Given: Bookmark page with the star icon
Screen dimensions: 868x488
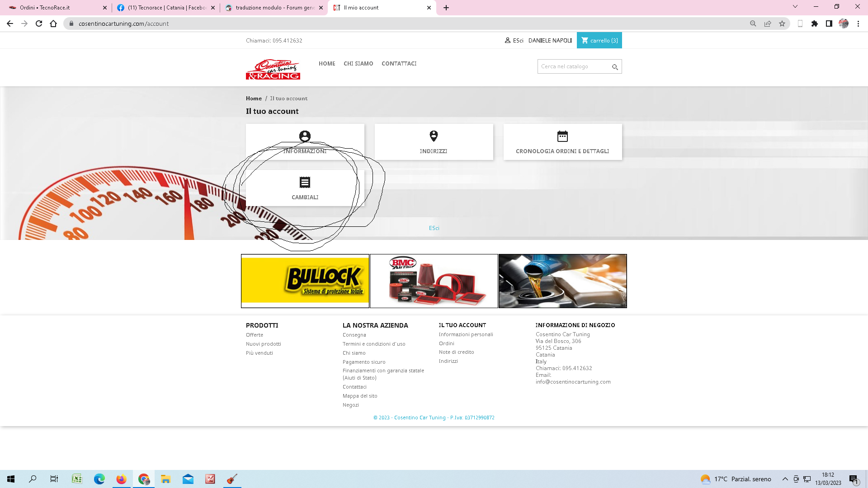Looking at the screenshot, I should (x=782, y=23).
